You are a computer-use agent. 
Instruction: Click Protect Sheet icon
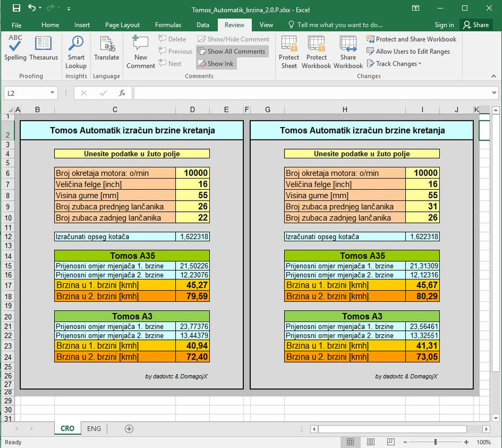pyautogui.click(x=289, y=52)
